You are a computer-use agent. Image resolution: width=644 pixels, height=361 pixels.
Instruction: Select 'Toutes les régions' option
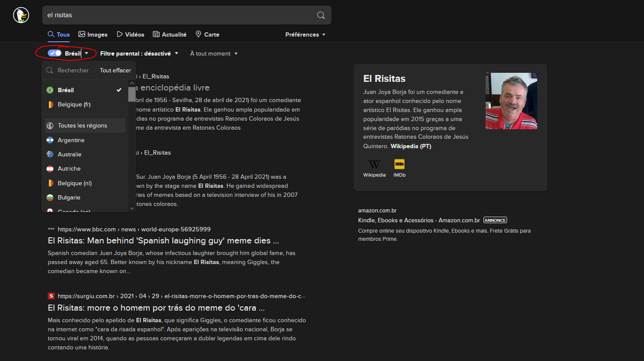(84, 125)
